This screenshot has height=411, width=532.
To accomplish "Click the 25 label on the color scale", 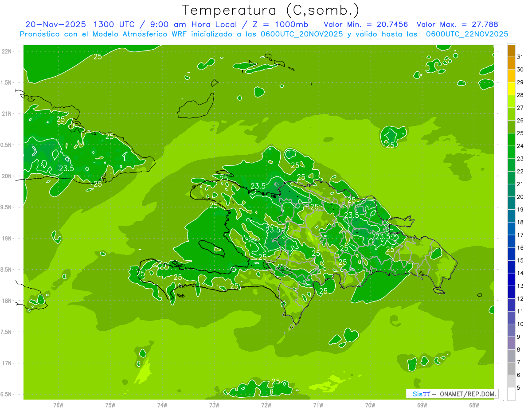I will point(520,133).
